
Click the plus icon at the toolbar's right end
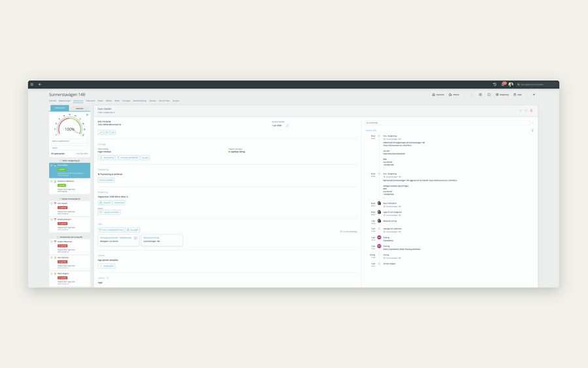point(534,95)
